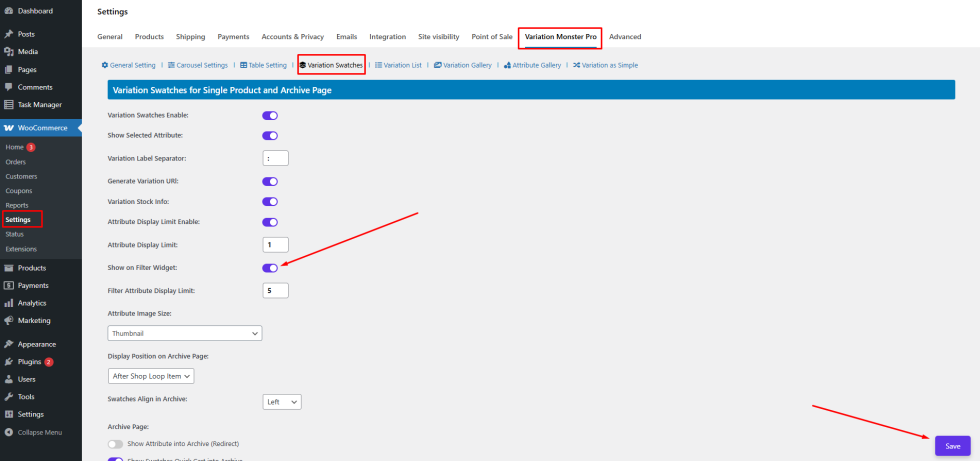980x461 pixels.
Task: Open the Variation Gallery sub-tab
Action: coord(465,65)
